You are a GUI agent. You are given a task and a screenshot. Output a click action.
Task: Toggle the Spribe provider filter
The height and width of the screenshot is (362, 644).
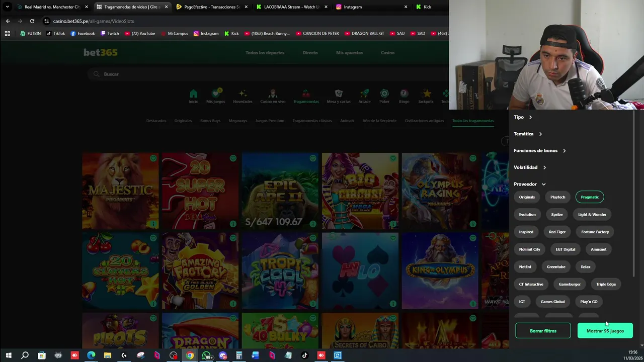click(x=557, y=215)
